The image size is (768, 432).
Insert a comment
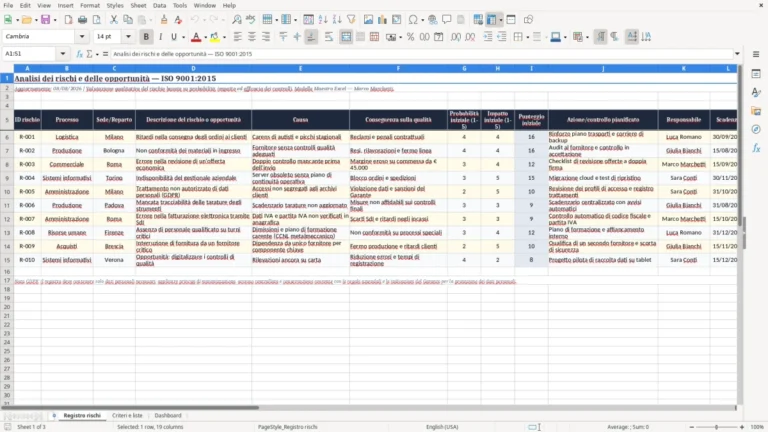pyautogui.click(x=447, y=20)
